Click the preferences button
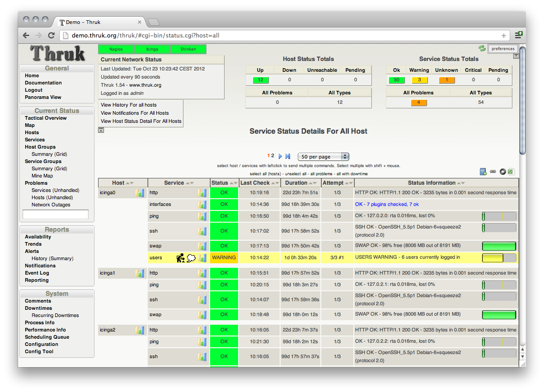This screenshot has height=392, width=544. coord(503,49)
